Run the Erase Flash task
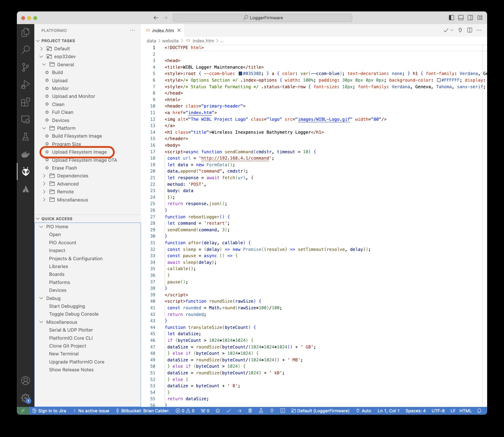Image resolution: width=504 pixels, height=437 pixels. [x=64, y=168]
